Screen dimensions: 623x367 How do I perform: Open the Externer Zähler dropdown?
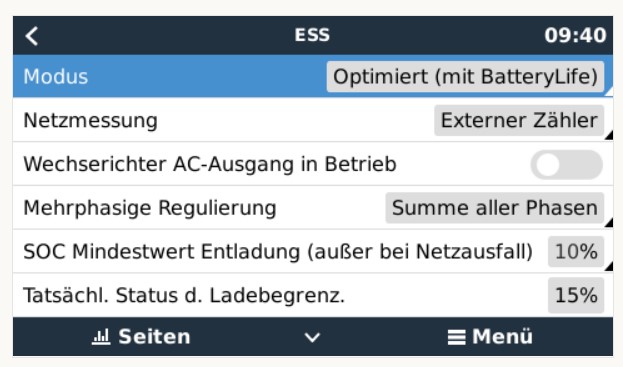pyautogui.click(x=519, y=120)
